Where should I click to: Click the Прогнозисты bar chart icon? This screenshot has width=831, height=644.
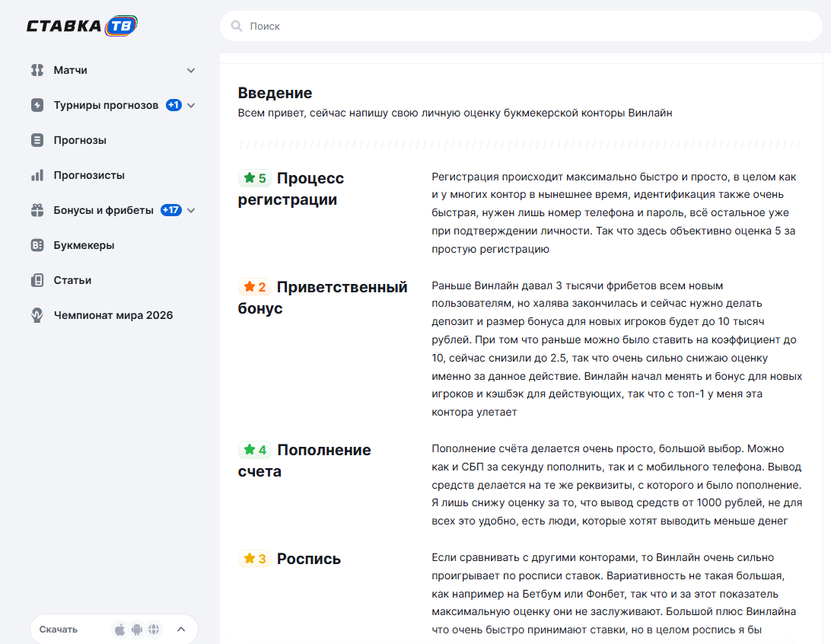pos(37,175)
